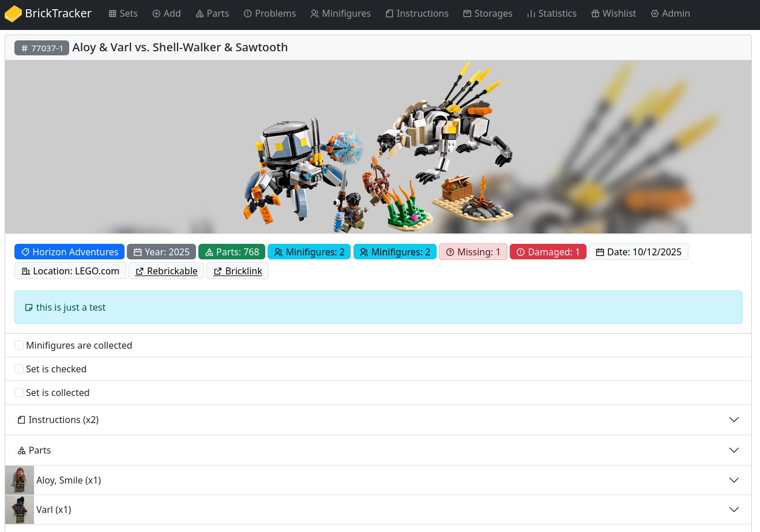Click the shapes icon next to Parts section
Screen dimensions: 760x532
tap(21, 451)
